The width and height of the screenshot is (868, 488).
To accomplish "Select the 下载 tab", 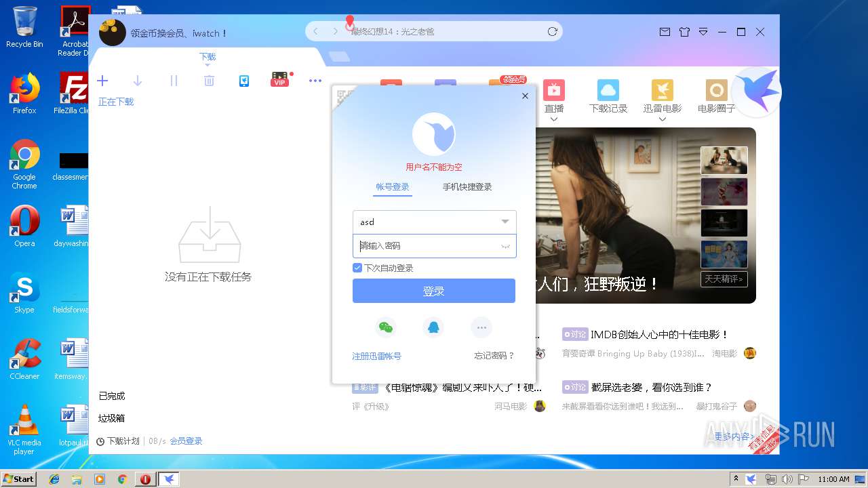I will (208, 57).
